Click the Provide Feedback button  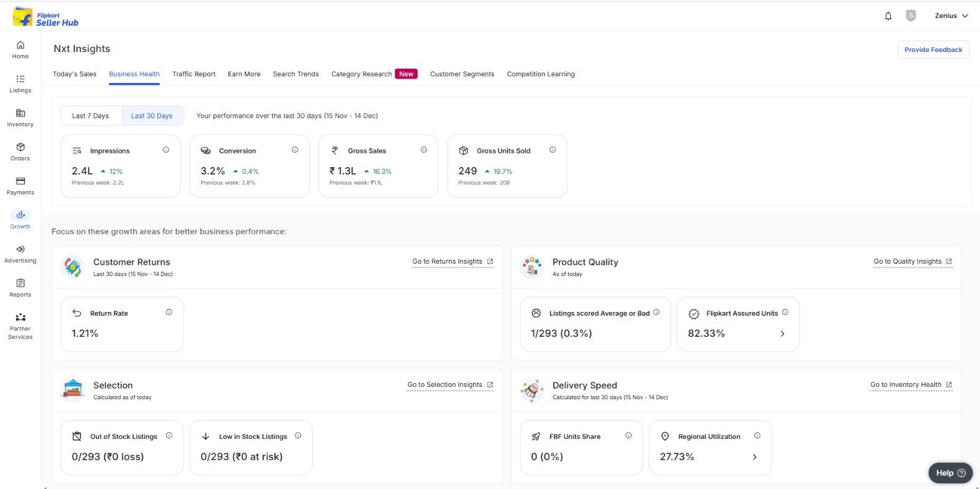pyautogui.click(x=933, y=50)
